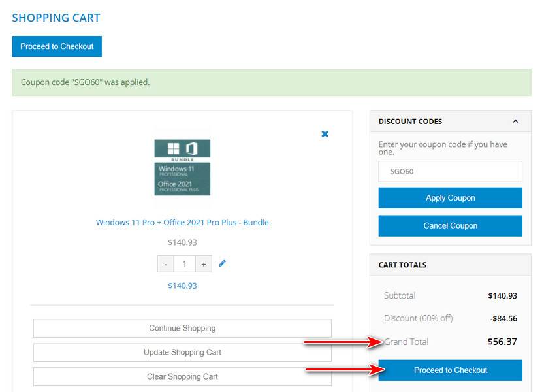Proceed to Checkout under the Grand Total

450,370
